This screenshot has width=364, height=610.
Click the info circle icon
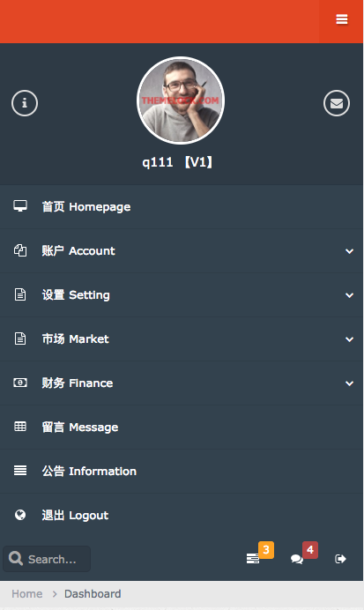pos(25,103)
